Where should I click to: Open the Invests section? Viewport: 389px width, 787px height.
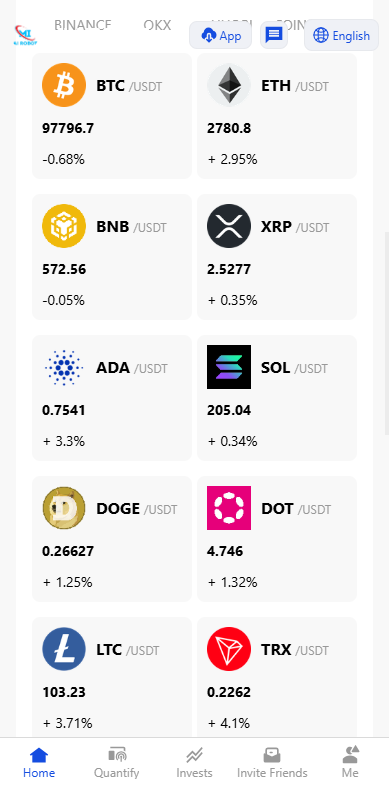(194, 762)
